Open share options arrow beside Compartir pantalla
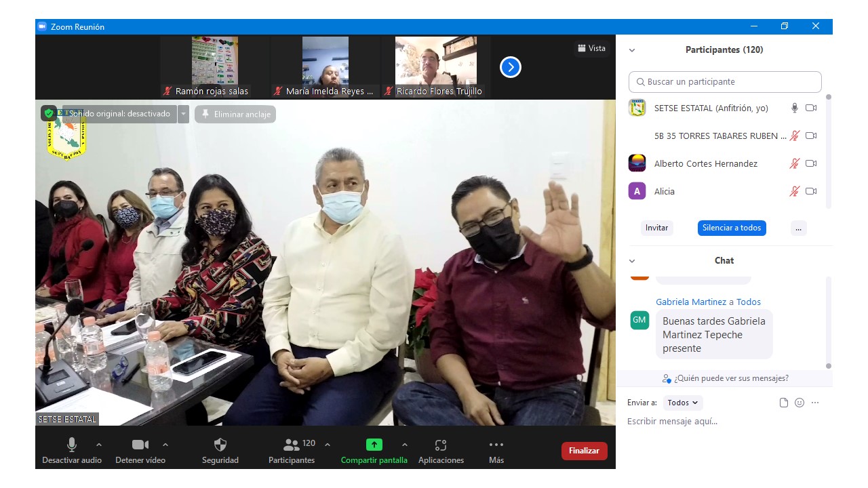 [x=405, y=445]
